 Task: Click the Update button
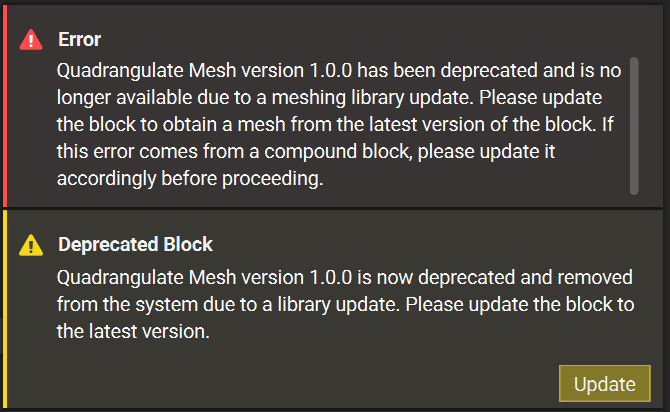click(x=605, y=383)
